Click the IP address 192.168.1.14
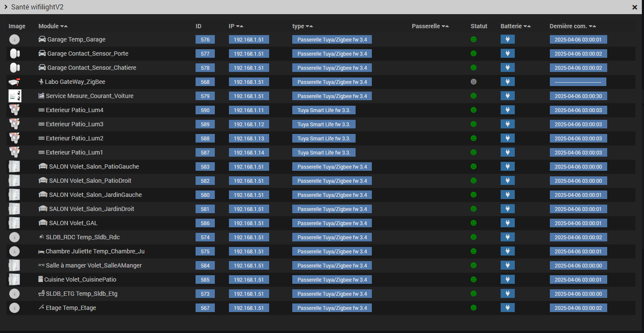The height and width of the screenshot is (333, 644). pos(249,152)
